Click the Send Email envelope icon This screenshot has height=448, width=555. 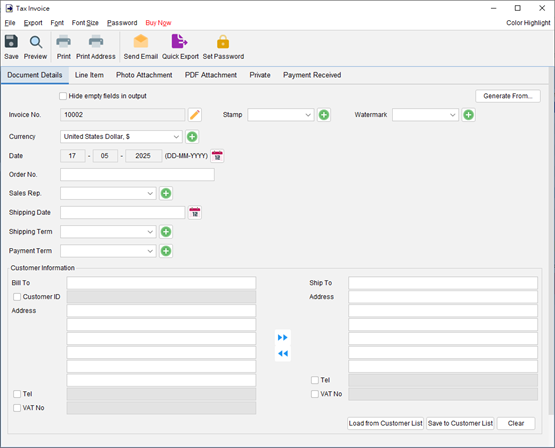[x=141, y=42]
